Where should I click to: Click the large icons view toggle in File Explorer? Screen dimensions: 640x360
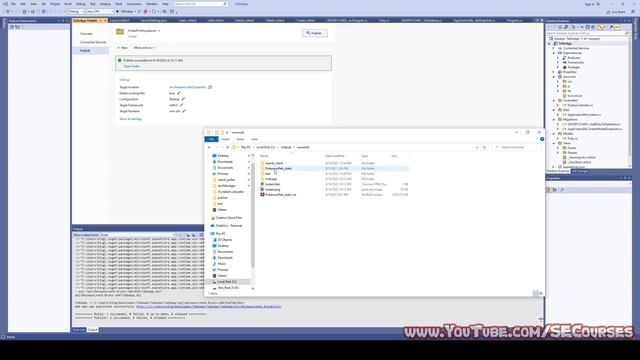point(541,293)
